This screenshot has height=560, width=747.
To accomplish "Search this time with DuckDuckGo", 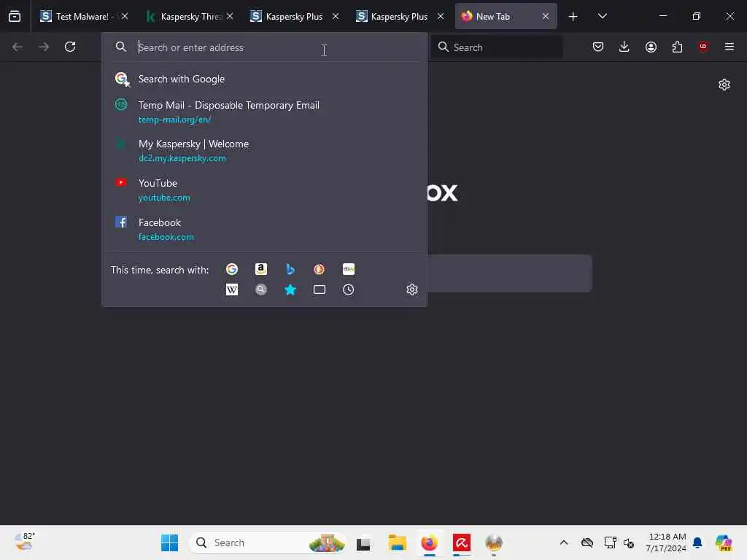I will click(320, 270).
